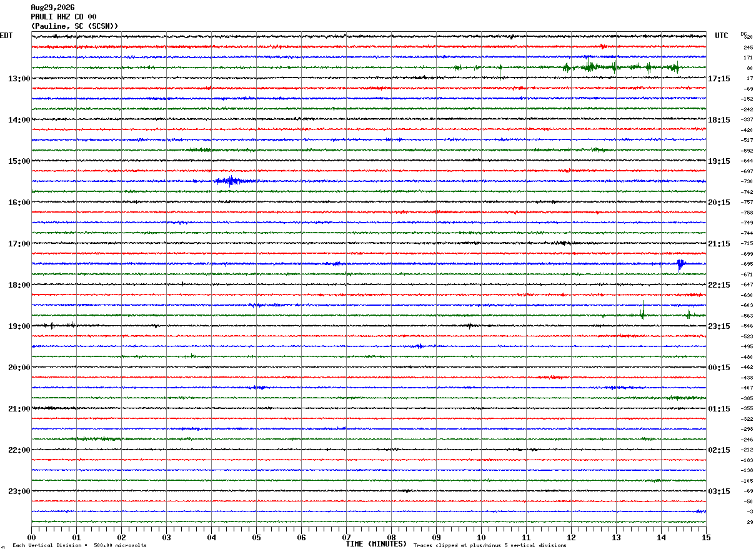Viewport: 756px width, 554px height.
Task: Click the traces clipped footnote text
Action: [490, 545]
